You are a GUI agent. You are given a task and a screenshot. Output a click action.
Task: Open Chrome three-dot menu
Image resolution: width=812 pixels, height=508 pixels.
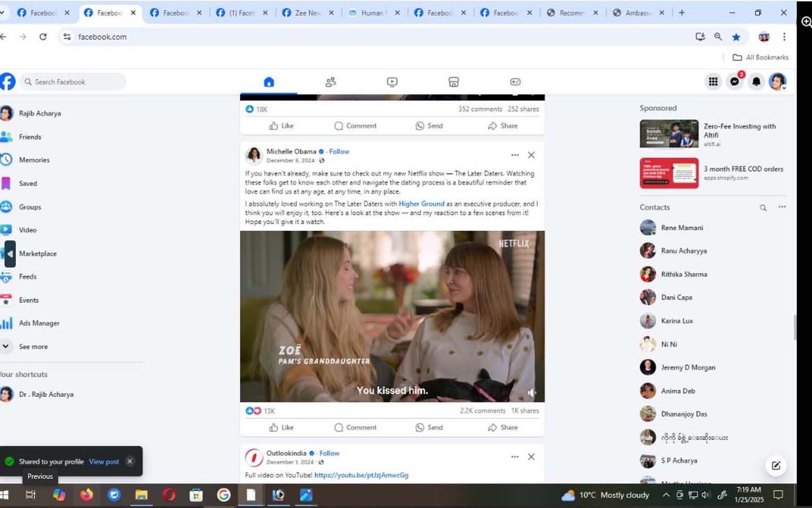pyautogui.click(x=784, y=37)
